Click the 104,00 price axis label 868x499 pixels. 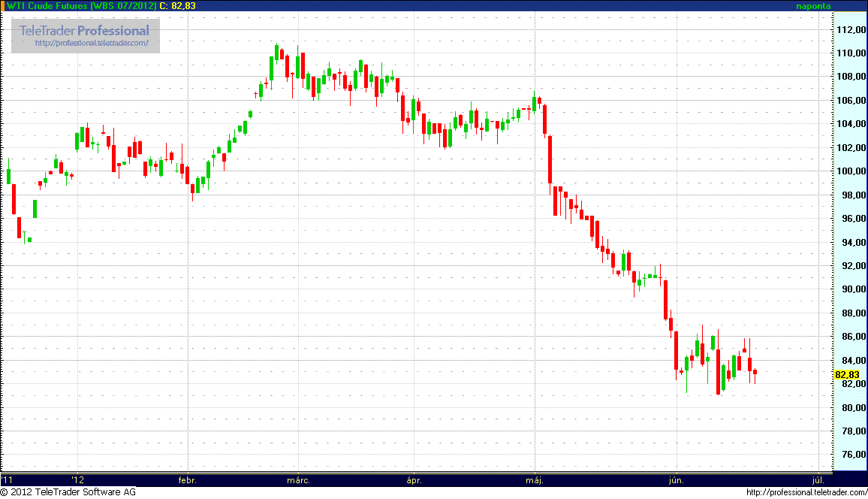pos(851,123)
